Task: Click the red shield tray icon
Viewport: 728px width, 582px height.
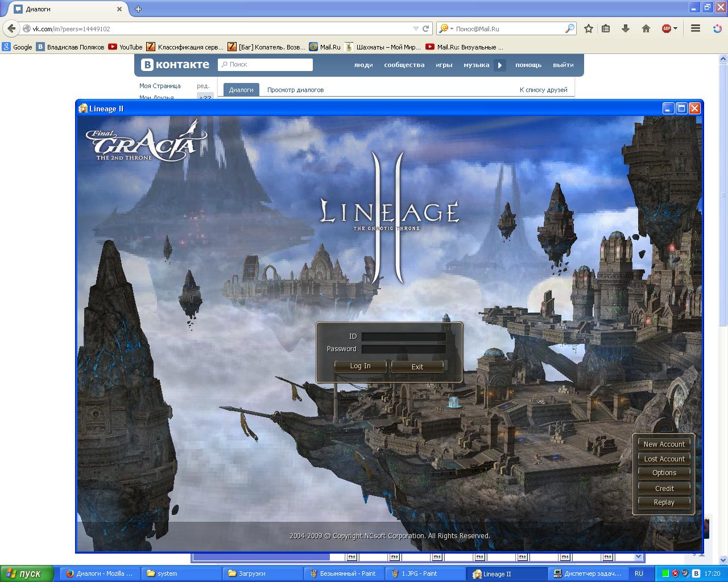Action: point(675,574)
